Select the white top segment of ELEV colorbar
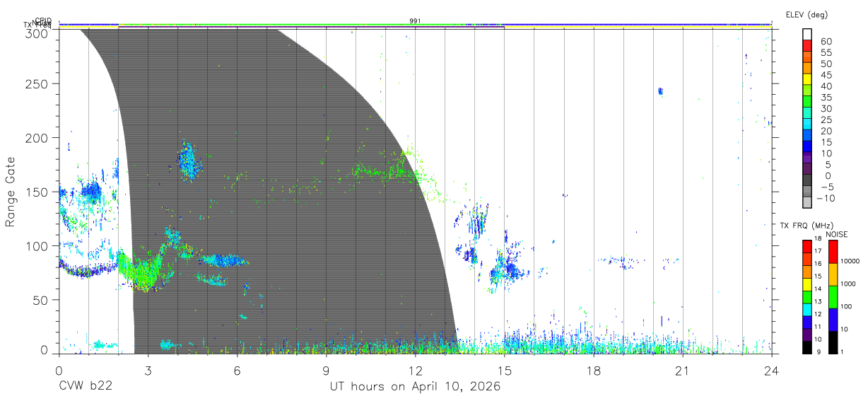The image size is (868, 401). pos(807,35)
